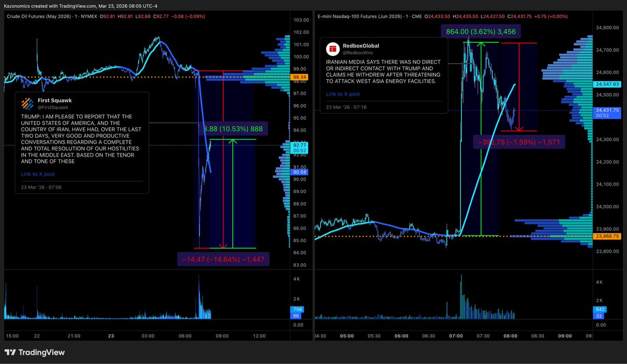Click the 12:00 time axis label
This screenshot has height=364, width=627.
click(x=259, y=336)
